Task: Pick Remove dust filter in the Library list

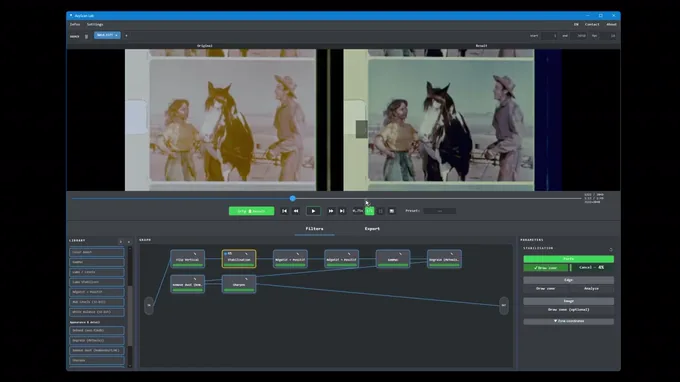Action: 97,351
